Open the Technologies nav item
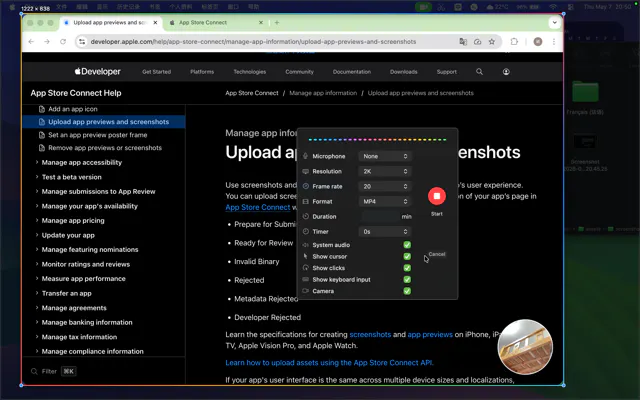This screenshot has height=400, width=640. point(250,72)
